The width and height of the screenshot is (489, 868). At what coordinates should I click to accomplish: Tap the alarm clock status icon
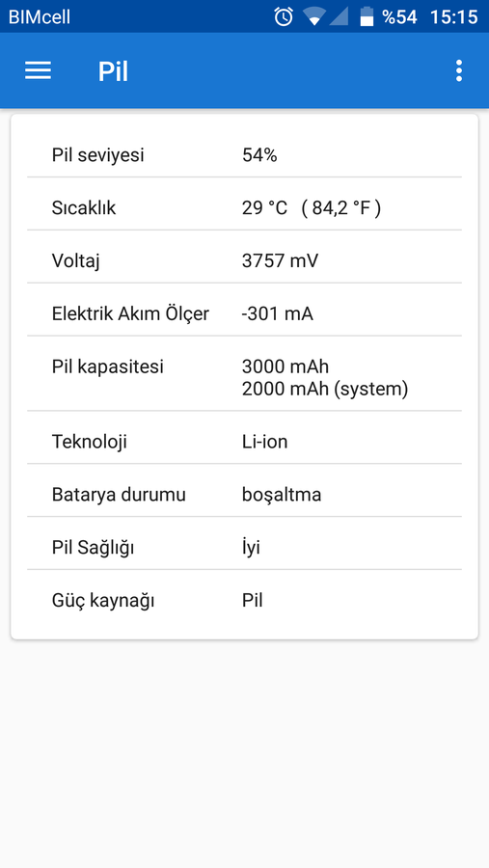284,16
